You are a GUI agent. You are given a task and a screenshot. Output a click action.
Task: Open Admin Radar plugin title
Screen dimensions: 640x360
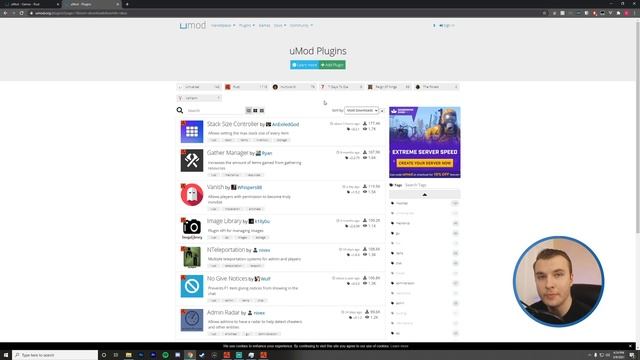click(223, 312)
